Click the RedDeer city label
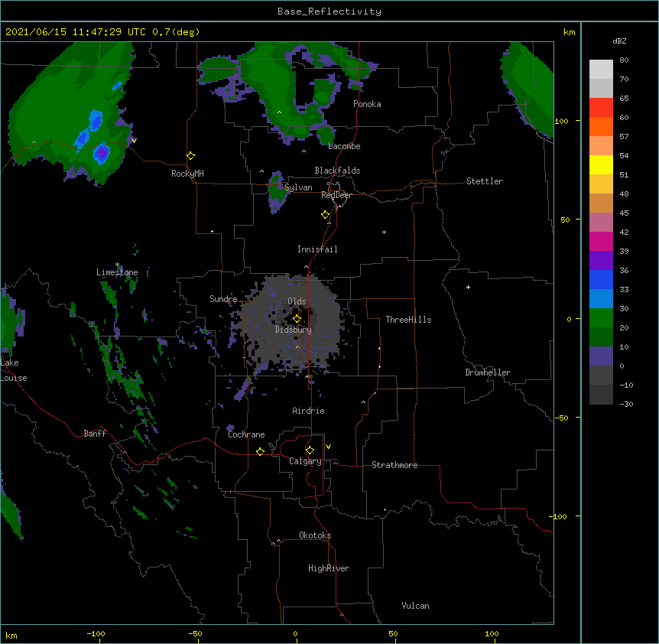Image resolution: width=659 pixels, height=644 pixels. click(x=336, y=195)
